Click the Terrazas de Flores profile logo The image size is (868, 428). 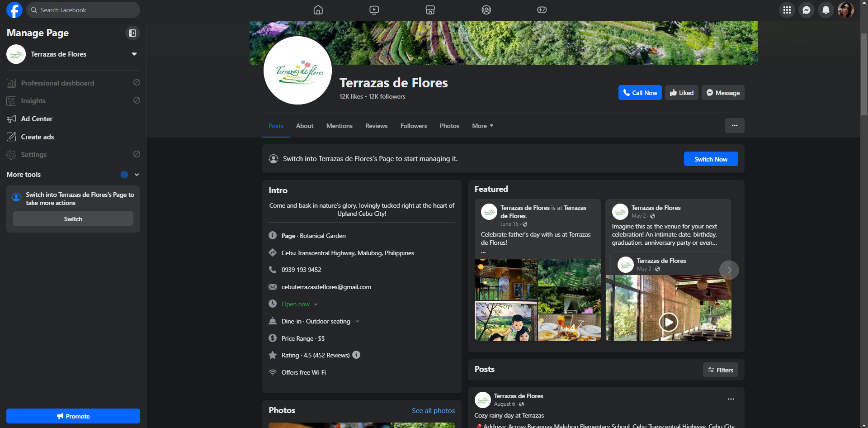click(x=298, y=71)
